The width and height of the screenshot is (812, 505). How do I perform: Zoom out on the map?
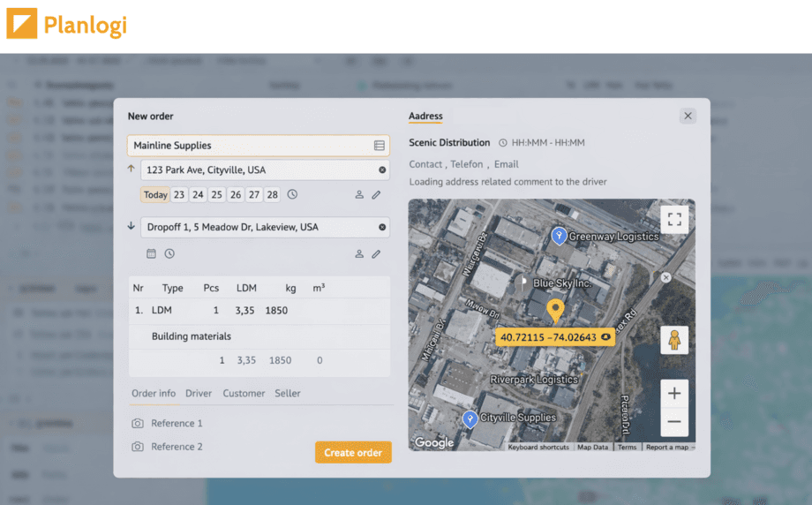[674, 422]
